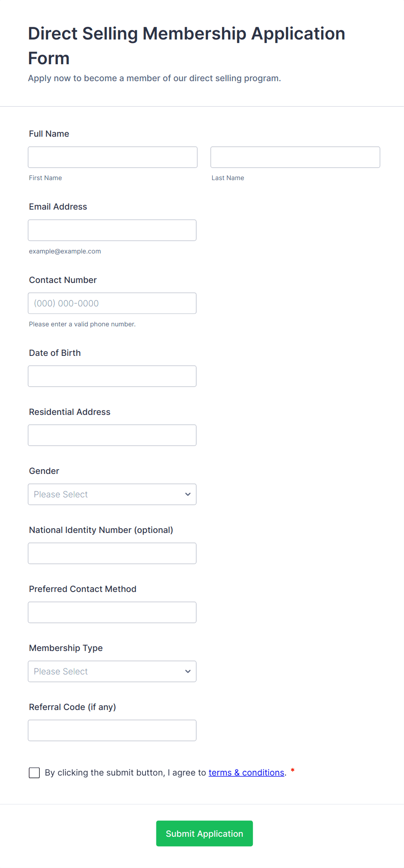Click the Full Name field label
Viewport: 404px width, 868px height.
[x=49, y=134]
